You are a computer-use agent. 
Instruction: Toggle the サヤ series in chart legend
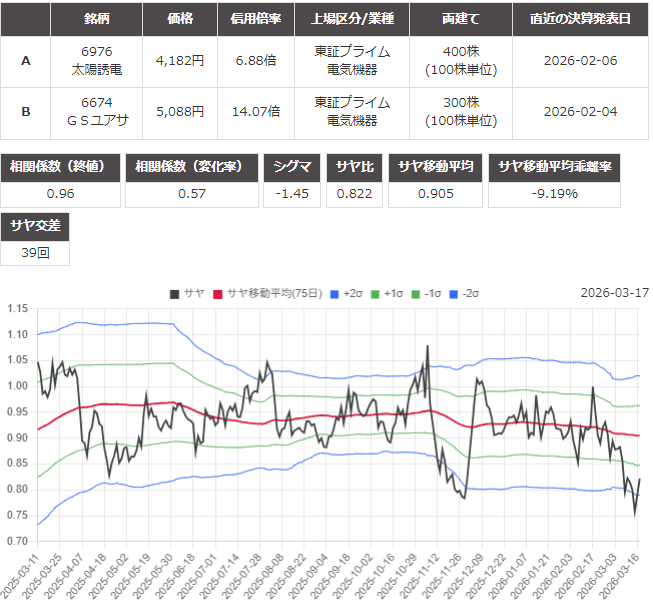(187, 293)
